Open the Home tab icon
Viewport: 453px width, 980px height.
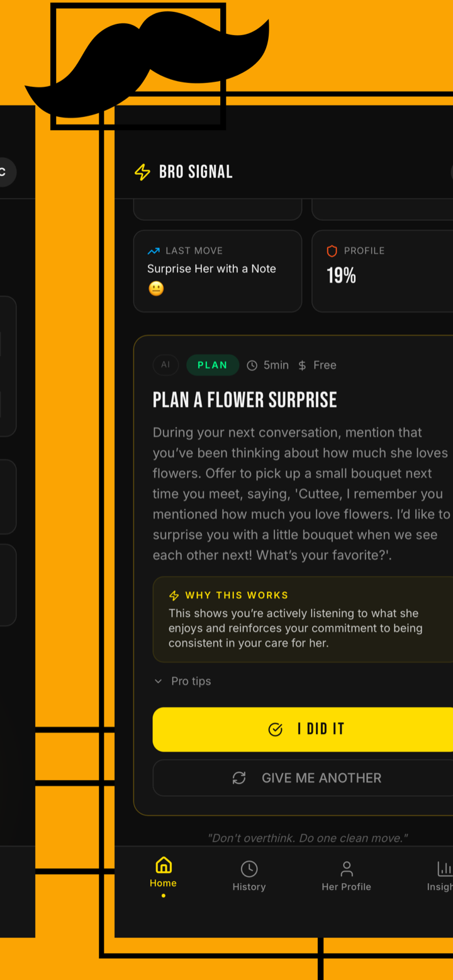tap(163, 865)
